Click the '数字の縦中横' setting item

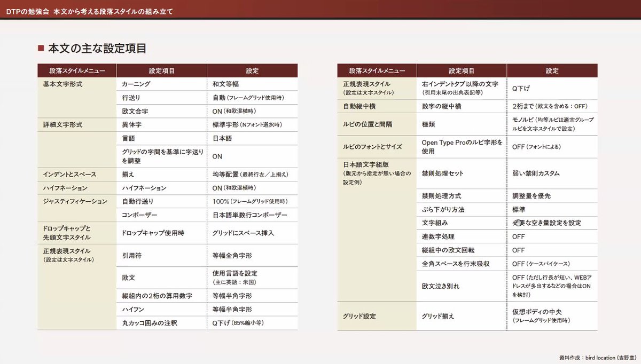pos(441,106)
